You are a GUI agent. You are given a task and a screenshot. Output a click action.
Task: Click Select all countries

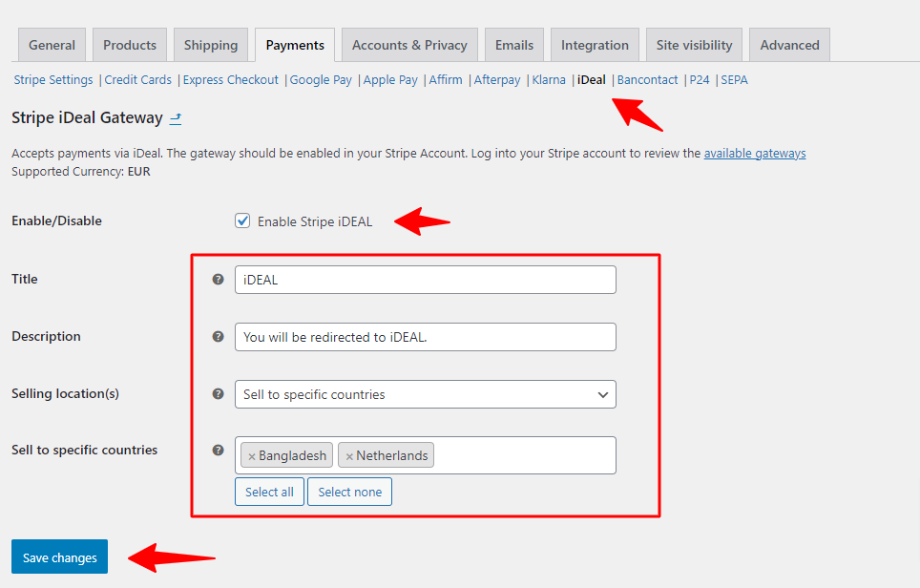(x=269, y=491)
